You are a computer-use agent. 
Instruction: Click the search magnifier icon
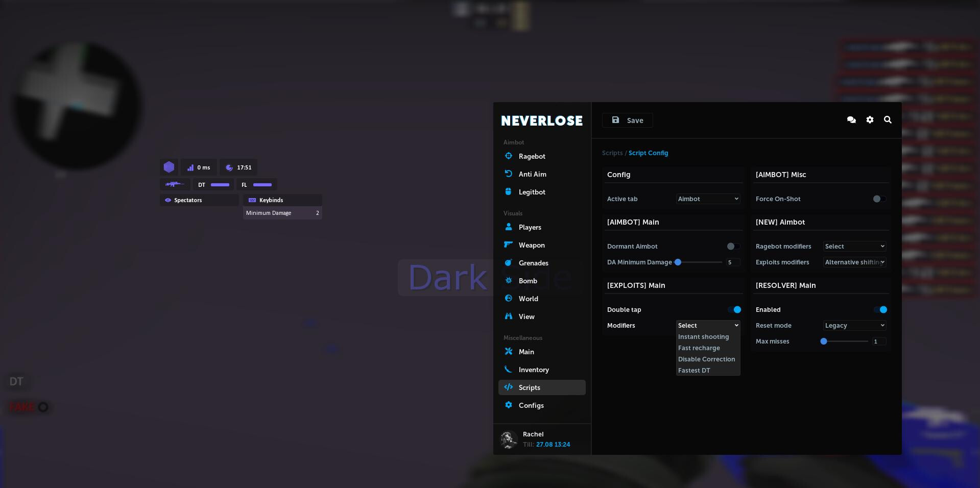point(888,119)
